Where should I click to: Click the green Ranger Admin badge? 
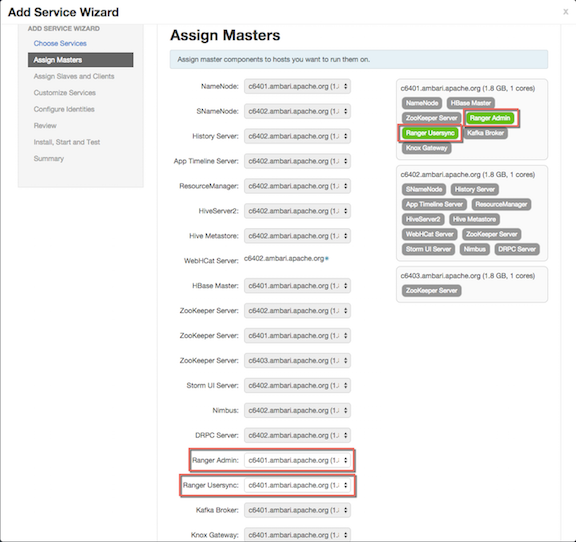(x=490, y=118)
